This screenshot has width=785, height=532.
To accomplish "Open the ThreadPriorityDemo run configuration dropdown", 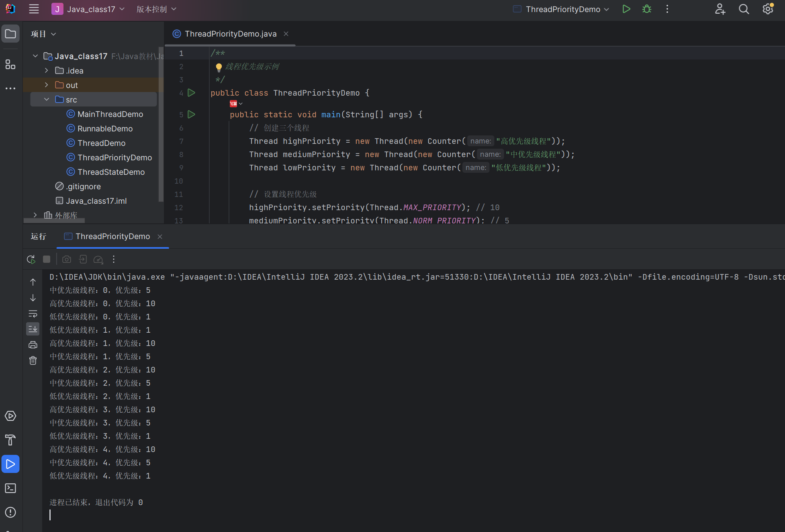I will (x=562, y=9).
